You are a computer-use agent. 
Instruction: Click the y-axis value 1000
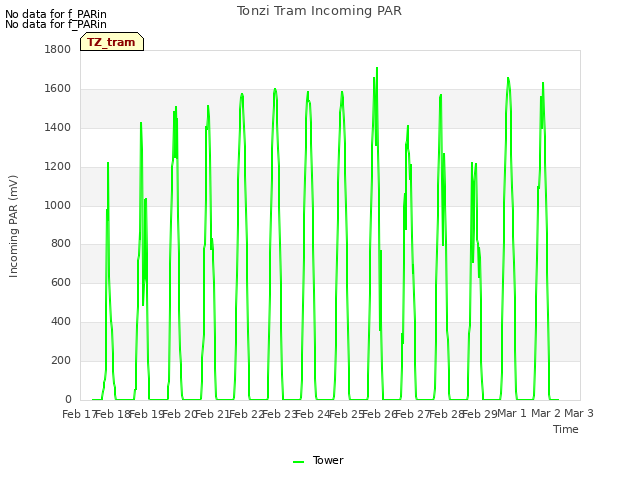coord(58,205)
